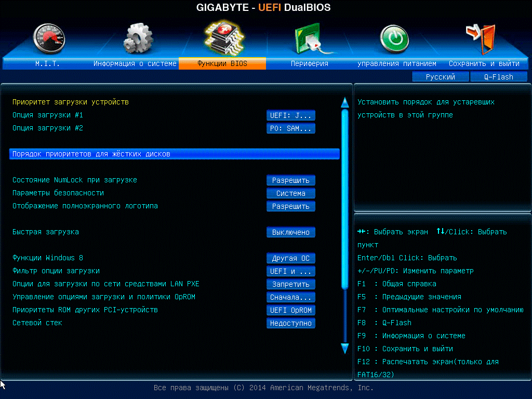Select Приоритеты ROM других PCI-устройств label

coord(85,310)
